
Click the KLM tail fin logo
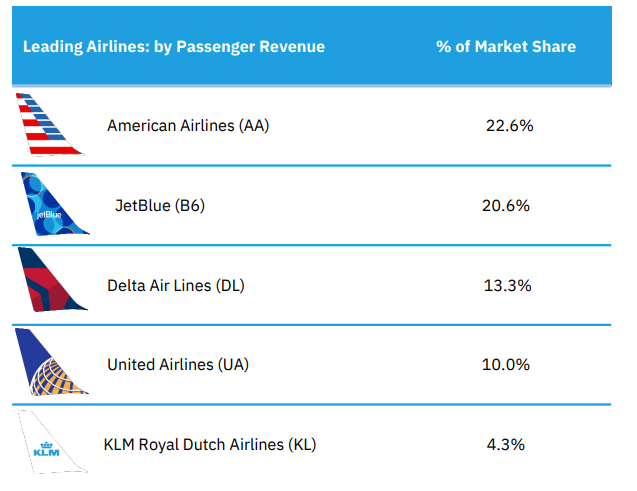(47, 443)
